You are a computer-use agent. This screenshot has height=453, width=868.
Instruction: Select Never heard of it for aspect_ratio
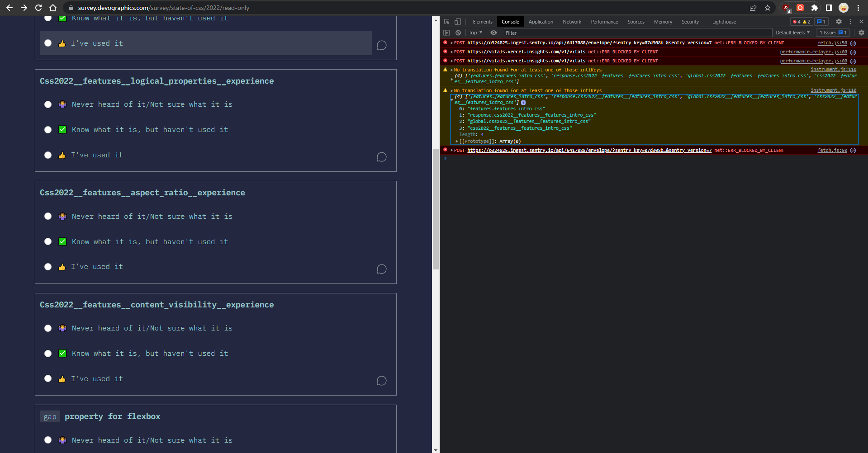point(48,216)
